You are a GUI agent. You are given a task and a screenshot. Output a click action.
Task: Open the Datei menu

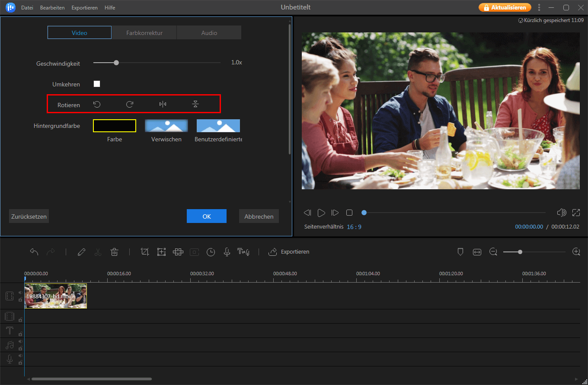27,7
